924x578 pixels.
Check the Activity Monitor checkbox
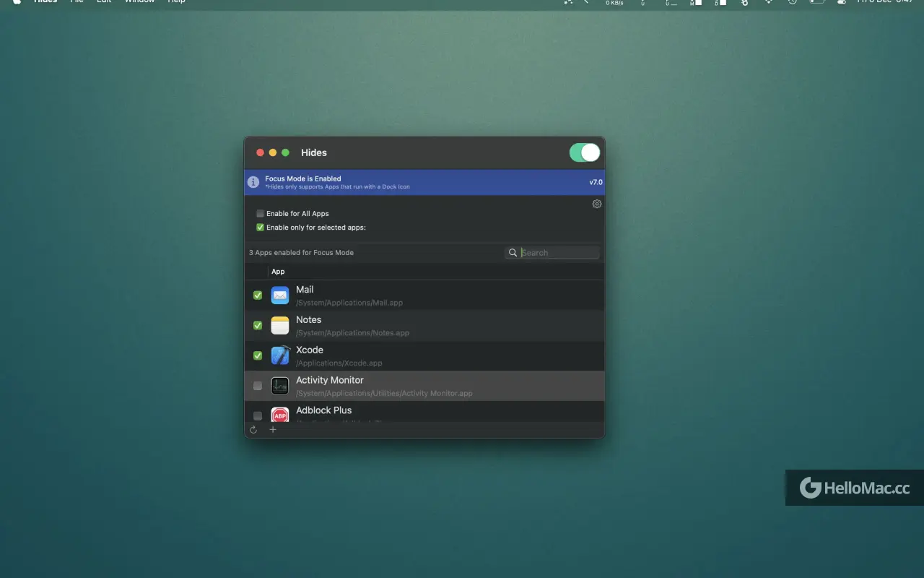[258, 386]
